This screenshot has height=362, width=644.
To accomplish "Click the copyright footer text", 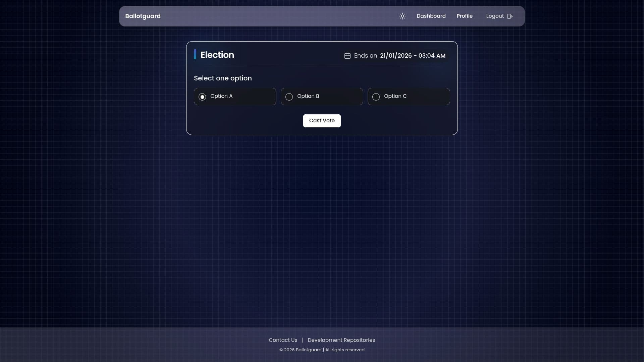I will click(322, 350).
